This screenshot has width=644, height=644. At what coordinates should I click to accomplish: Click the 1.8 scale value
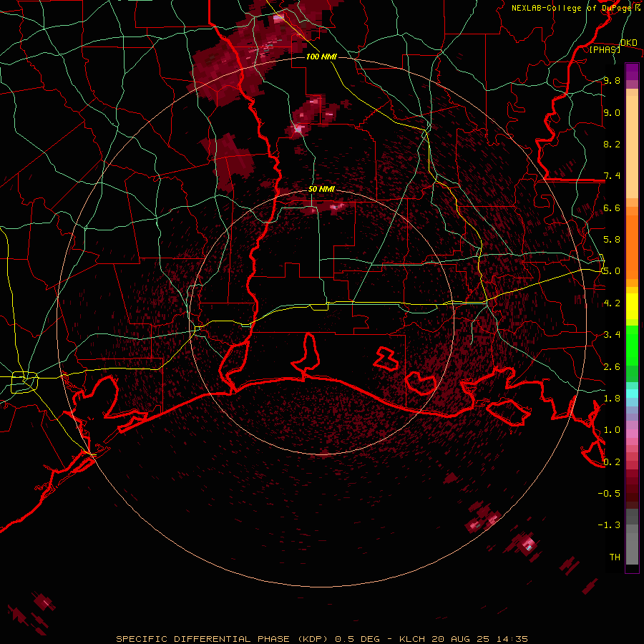coord(612,399)
